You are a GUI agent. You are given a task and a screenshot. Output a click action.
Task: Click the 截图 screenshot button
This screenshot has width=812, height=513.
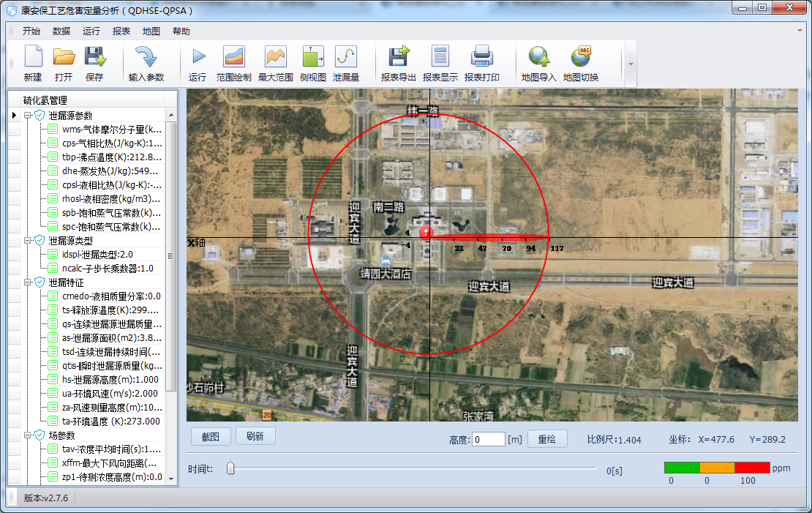pyautogui.click(x=211, y=437)
